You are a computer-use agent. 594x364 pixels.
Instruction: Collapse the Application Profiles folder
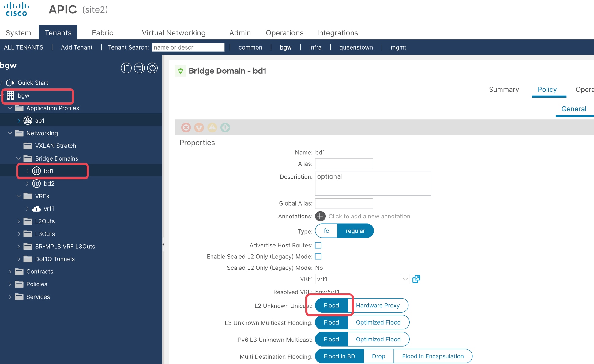[x=10, y=108]
